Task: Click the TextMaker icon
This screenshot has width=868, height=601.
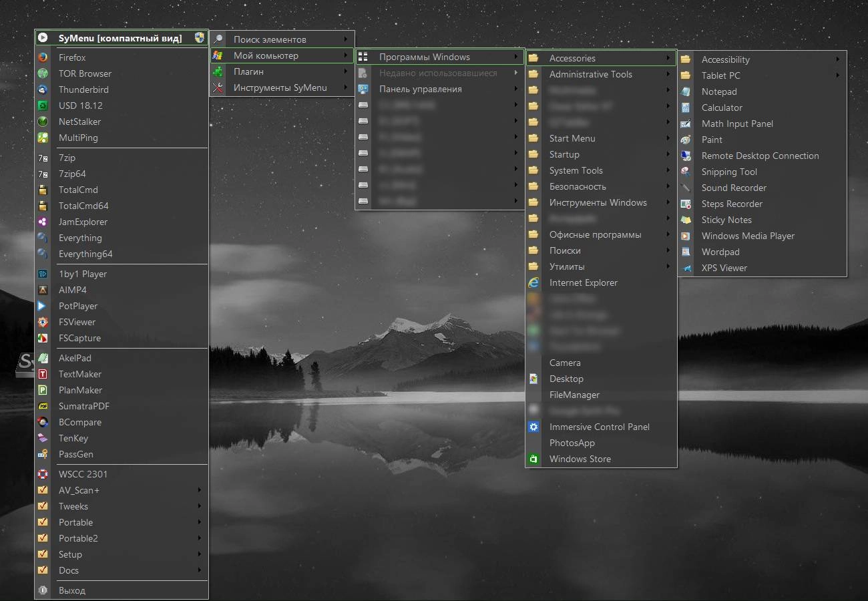Action: [x=43, y=374]
